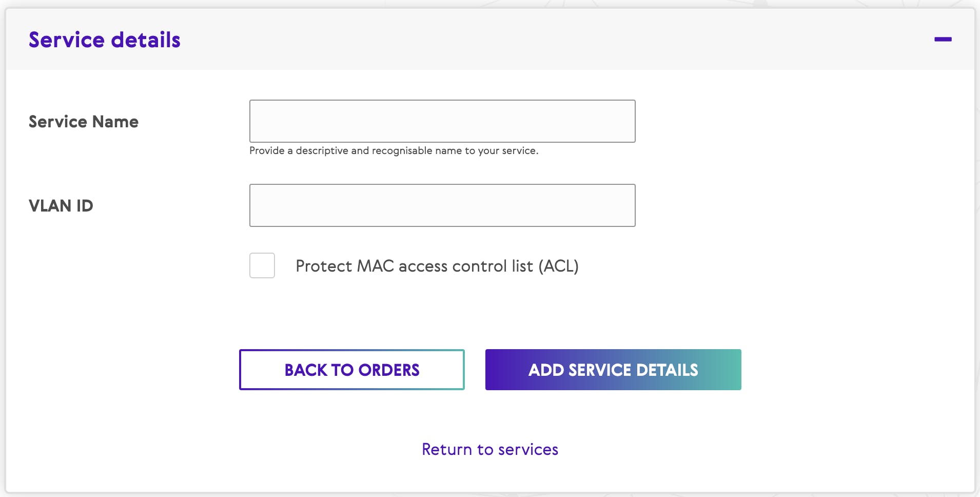Image resolution: width=980 pixels, height=497 pixels.
Task: Open services list using Return link
Action: (490, 449)
